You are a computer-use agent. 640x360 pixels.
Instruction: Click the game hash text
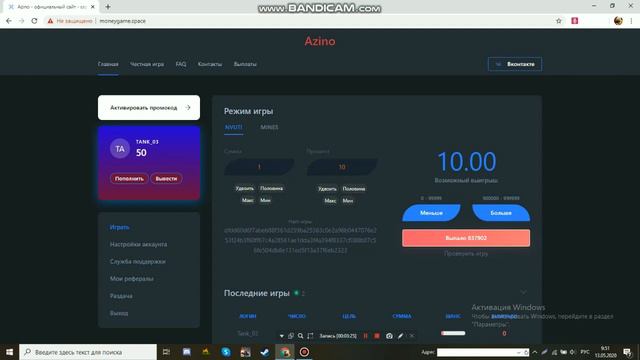pyautogui.click(x=300, y=240)
